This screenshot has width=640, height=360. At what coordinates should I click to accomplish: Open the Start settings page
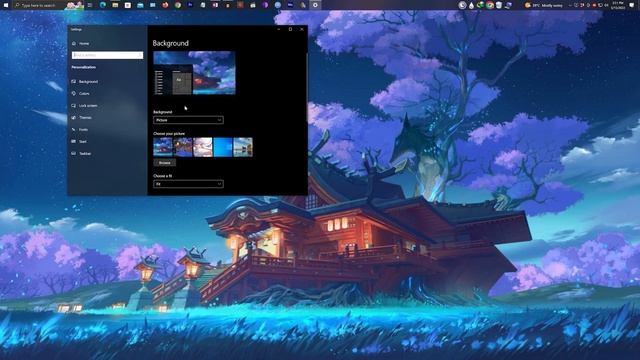tap(79, 142)
